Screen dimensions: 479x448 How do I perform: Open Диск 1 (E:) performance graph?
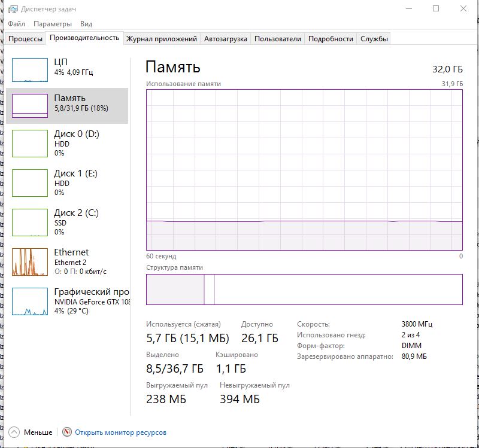point(30,183)
